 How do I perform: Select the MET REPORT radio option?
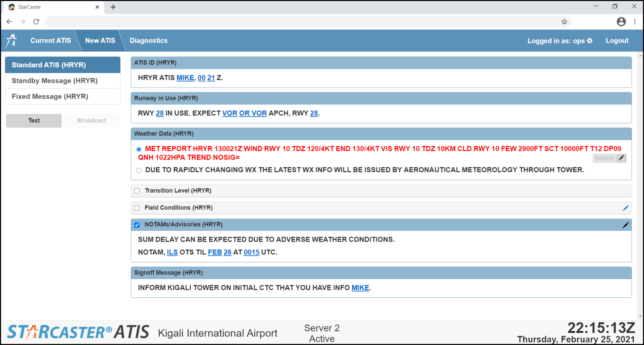pyautogui.click(x=139, y=149)
